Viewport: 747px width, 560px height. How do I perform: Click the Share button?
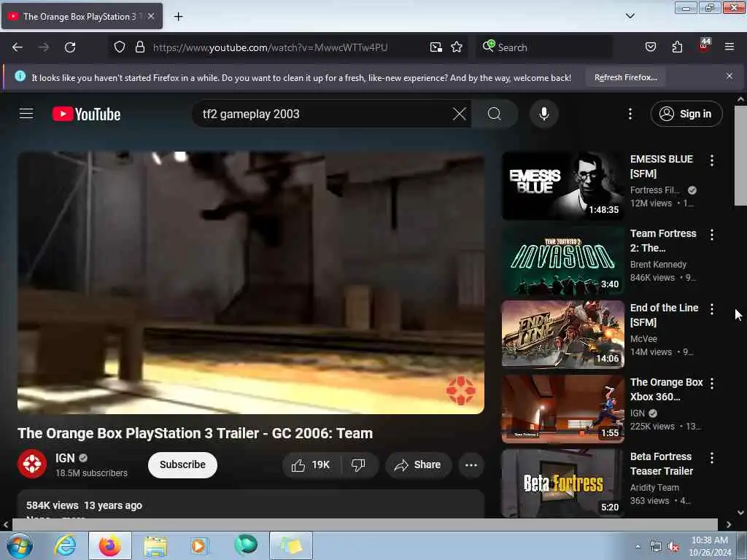pos(418,465)
